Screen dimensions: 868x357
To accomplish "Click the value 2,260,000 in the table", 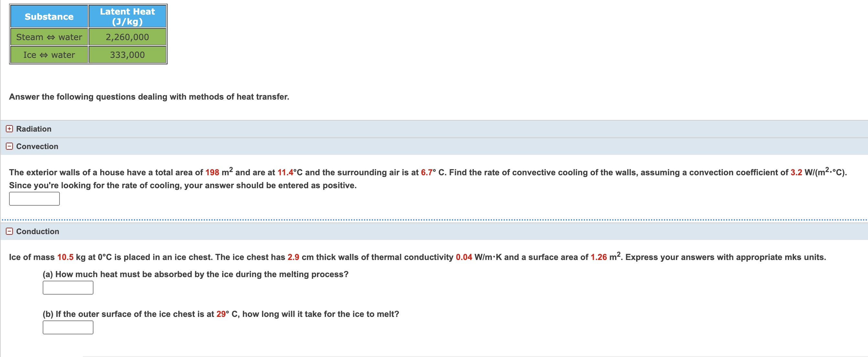I will [x=127, y=37].
